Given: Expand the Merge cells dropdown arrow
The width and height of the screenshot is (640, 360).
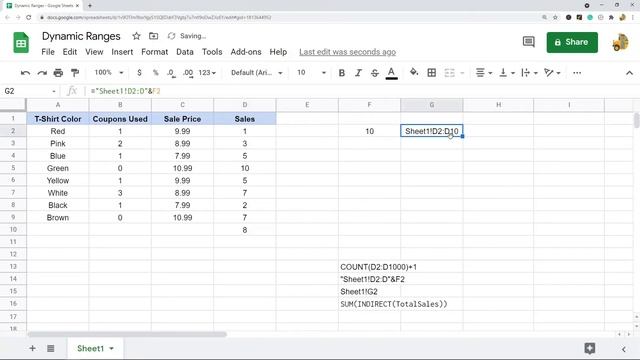Looking at the screenshot, I should [462, 73].
